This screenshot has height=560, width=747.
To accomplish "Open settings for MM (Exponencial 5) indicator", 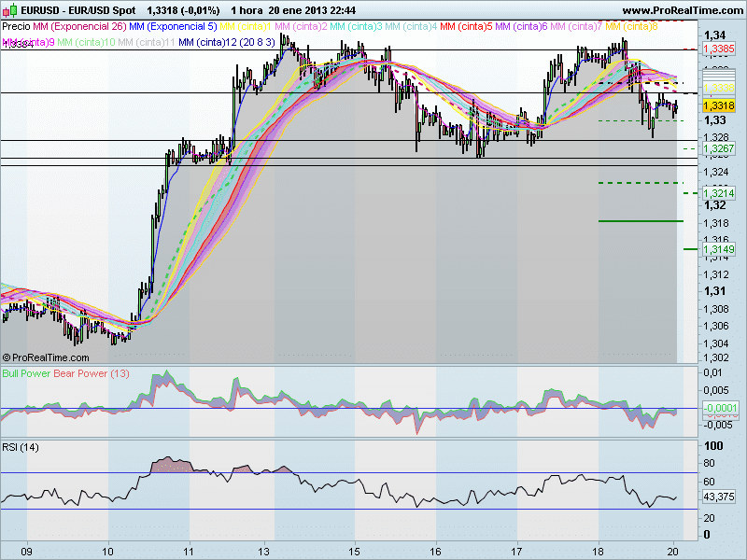I will point(174,27).
